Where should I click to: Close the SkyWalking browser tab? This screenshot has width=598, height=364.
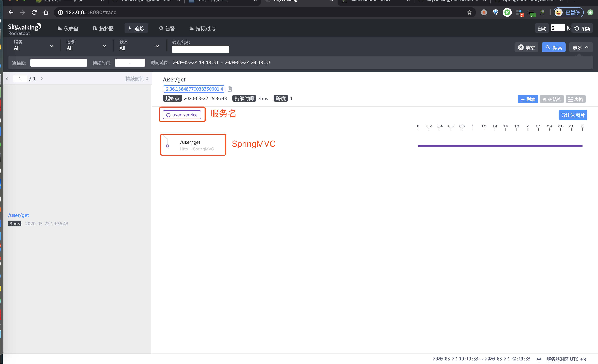[x=332, y=1]
